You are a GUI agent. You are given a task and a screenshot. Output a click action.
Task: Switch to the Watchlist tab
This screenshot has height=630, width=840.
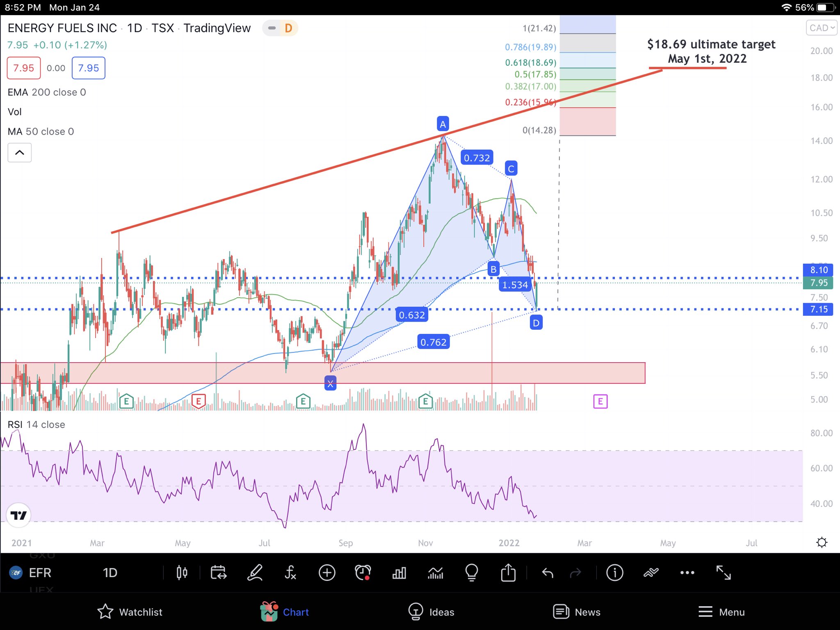click(x=130, y=612)
